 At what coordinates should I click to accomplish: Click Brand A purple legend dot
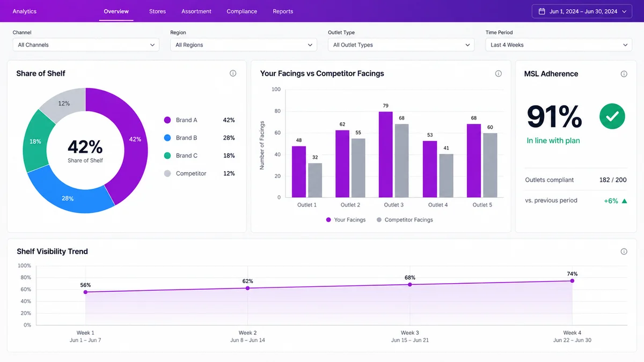pos(167,120)
